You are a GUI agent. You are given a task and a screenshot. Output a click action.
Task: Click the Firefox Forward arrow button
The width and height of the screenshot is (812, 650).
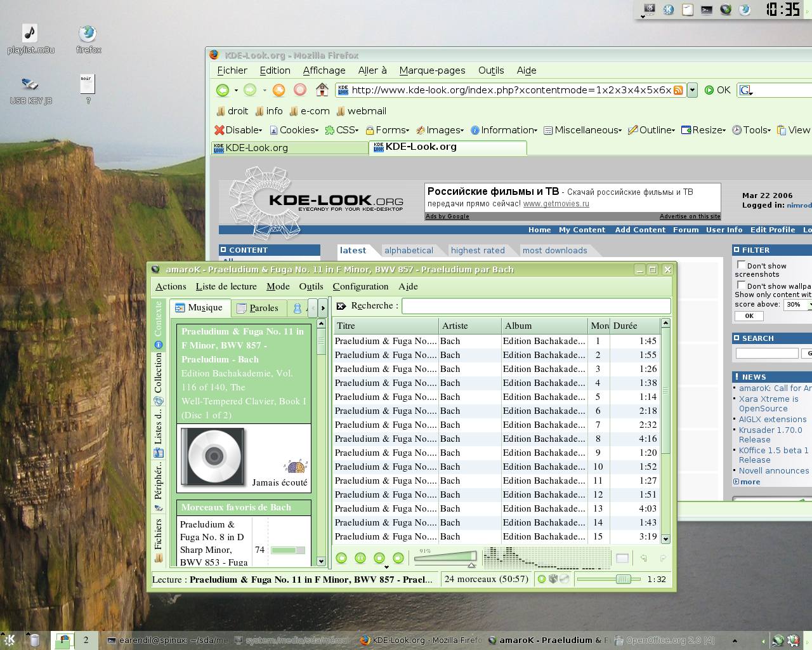click(x=251, y=90)
